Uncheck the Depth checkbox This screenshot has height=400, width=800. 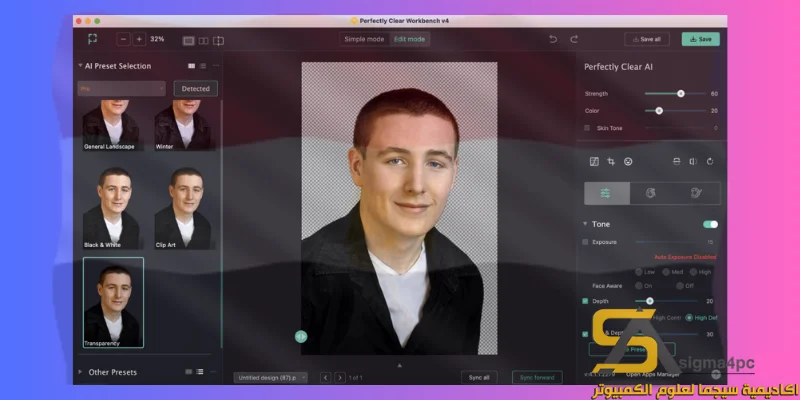[x=585, y=301]
